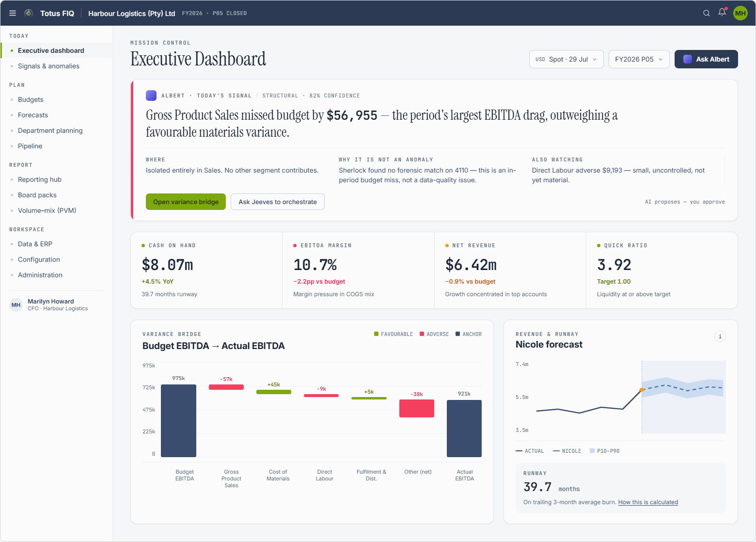This screenshot has height=542, width=756.
Task: Click the sidebar MH avatar of Marilyn Howard
Action: pos(16,305)
